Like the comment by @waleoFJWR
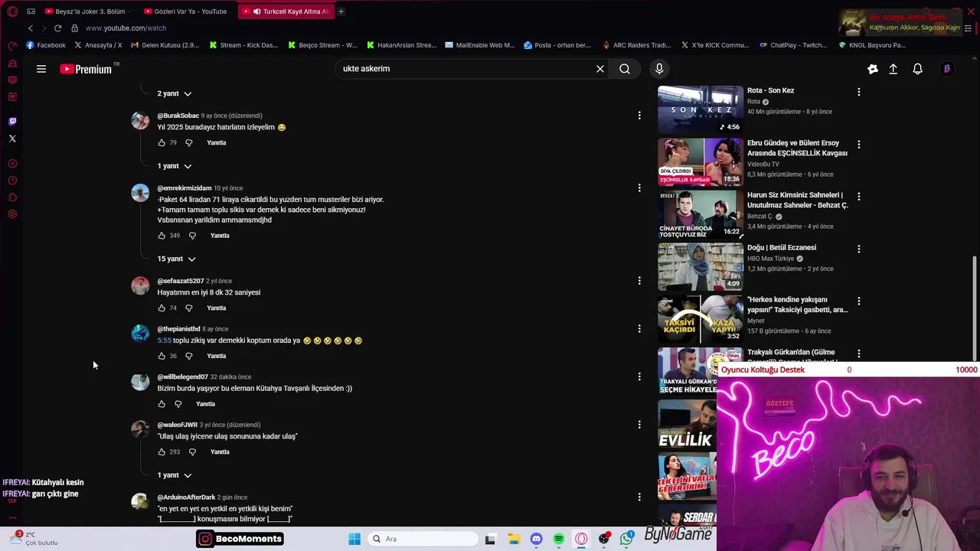The height and width of the screenshot is (551, 980). pyautogui.click(x=162, y=452)
